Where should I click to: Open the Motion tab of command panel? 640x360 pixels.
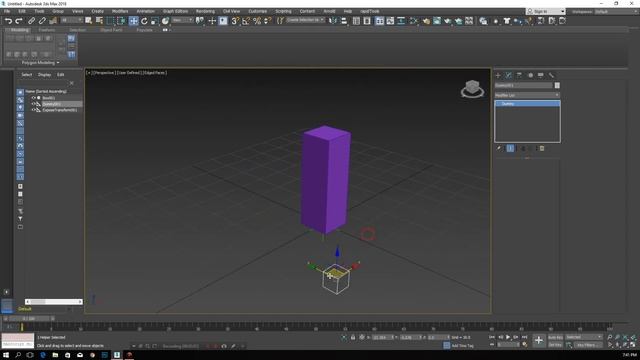(530, 75)
